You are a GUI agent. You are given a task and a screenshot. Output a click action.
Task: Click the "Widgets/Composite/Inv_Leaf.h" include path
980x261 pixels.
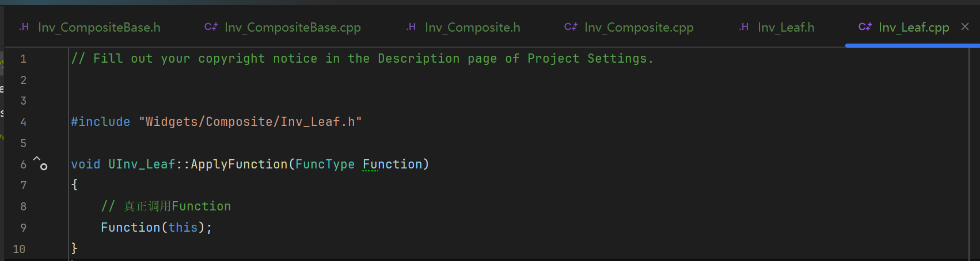pos(250,122)
